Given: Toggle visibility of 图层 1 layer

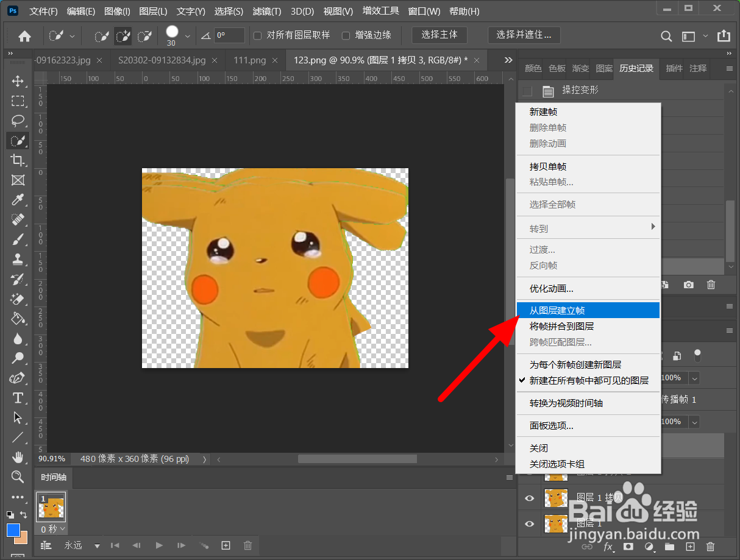Looking at the screenshot, I should (x=529, y=523).
